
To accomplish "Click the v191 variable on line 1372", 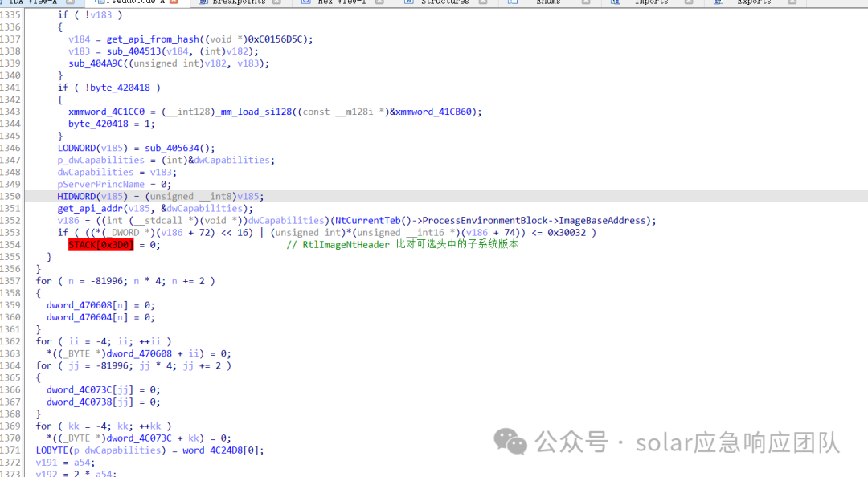I will point(47,463).
